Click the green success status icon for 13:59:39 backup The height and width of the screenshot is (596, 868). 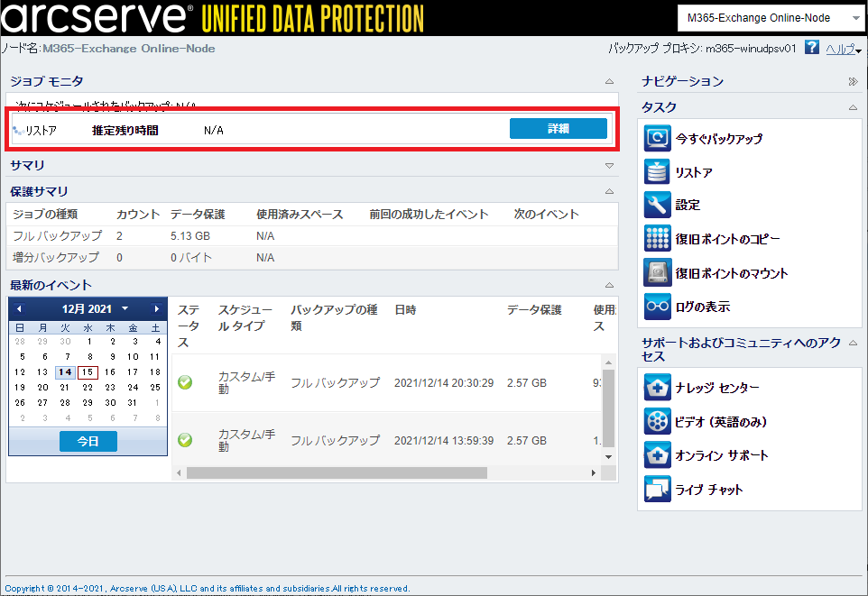point(185,440)
